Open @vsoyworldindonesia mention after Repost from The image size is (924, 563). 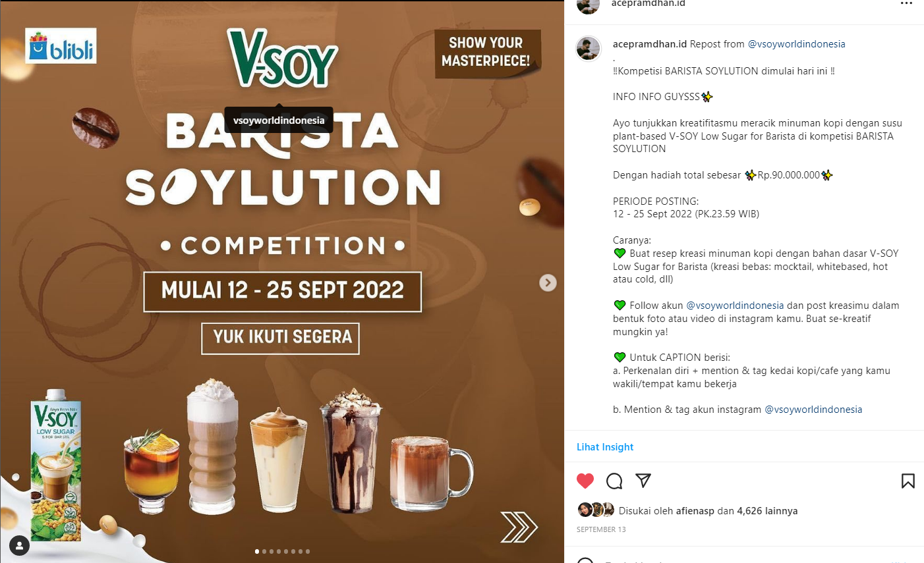click(796, 44)
